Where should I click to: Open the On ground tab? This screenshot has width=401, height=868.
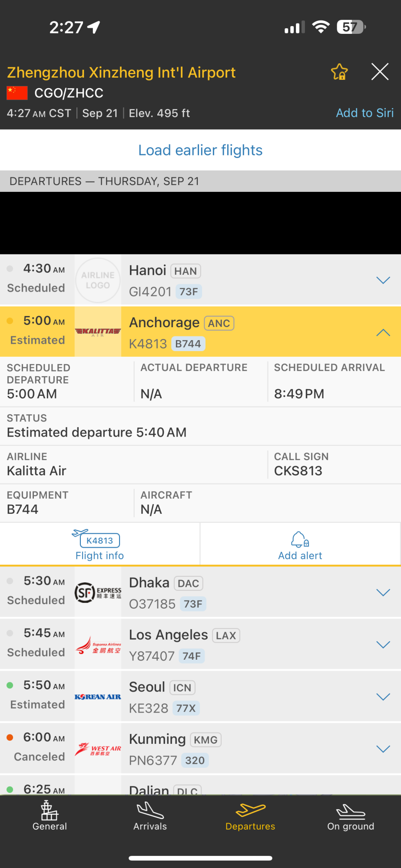click(351, 816)
